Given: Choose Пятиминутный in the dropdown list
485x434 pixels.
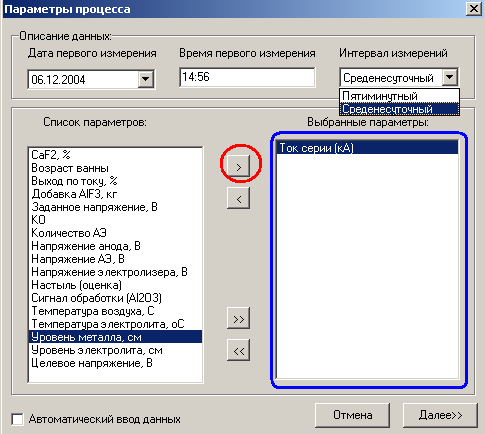Looking at the screenshot, I should pyautogui.click(x=399, y=96).
